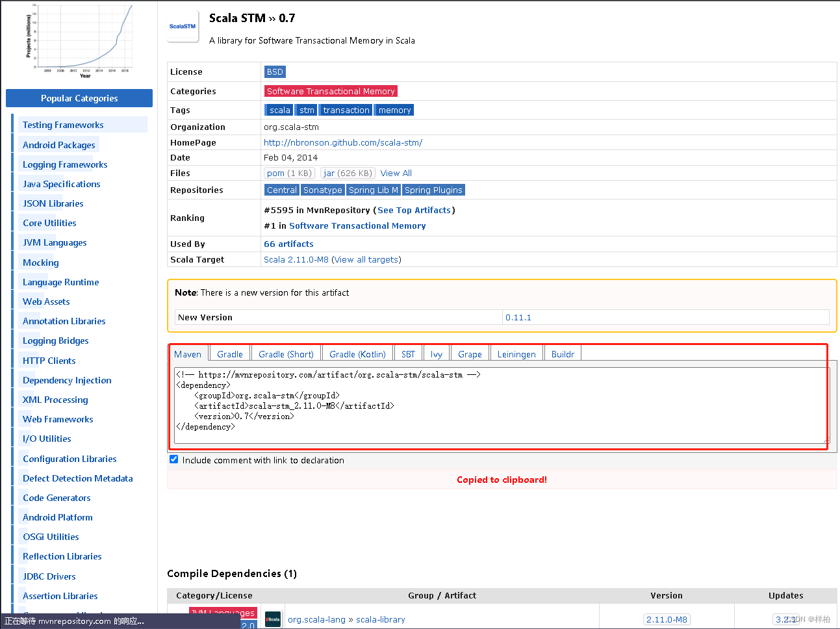Switch to the Gradle (Kotlin) tab
This screenshot has height=629, width=840.
357,354
